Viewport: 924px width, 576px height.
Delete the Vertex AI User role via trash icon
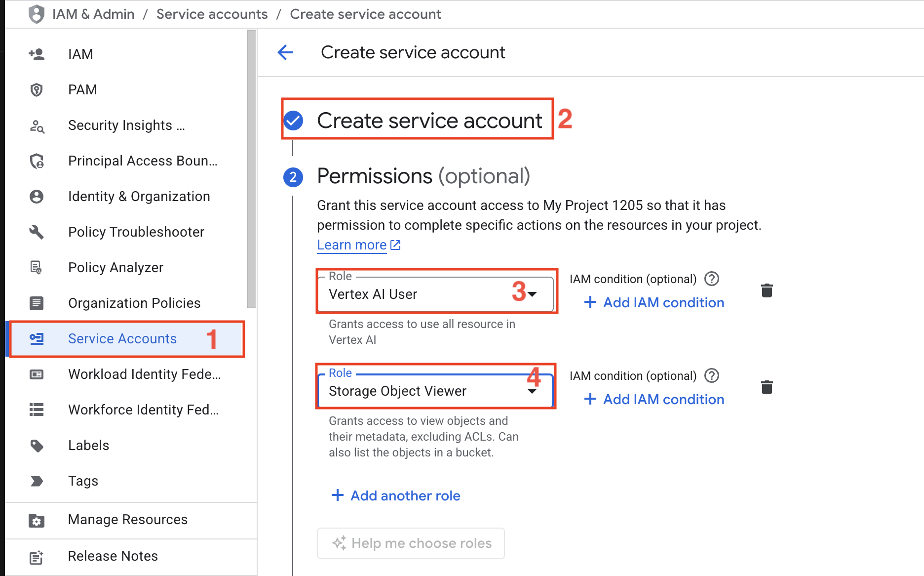[767, 290]
